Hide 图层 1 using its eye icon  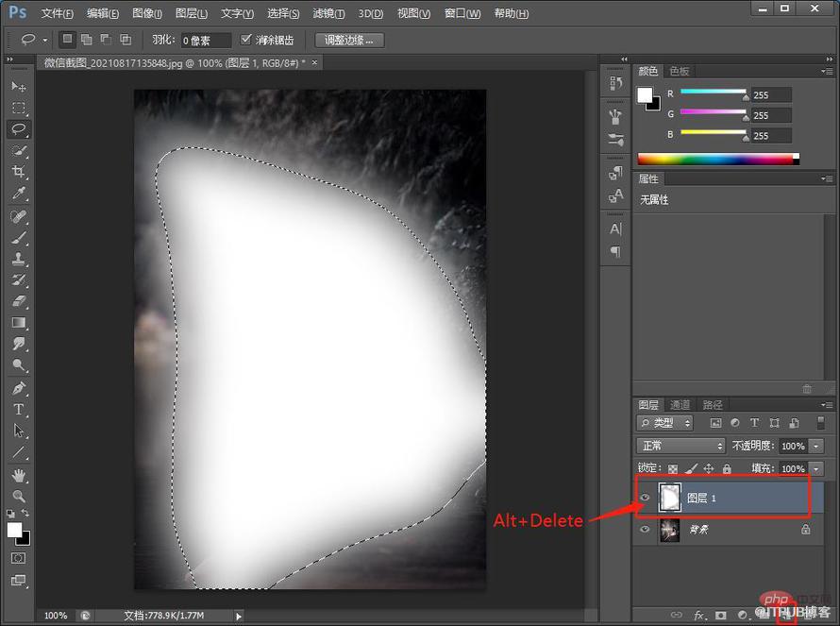pos(645,498)
